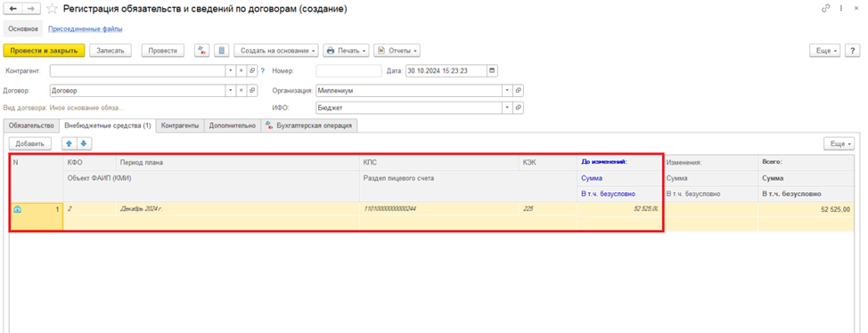
Task: Go back with the left arrow button
Action: point(12,9)
